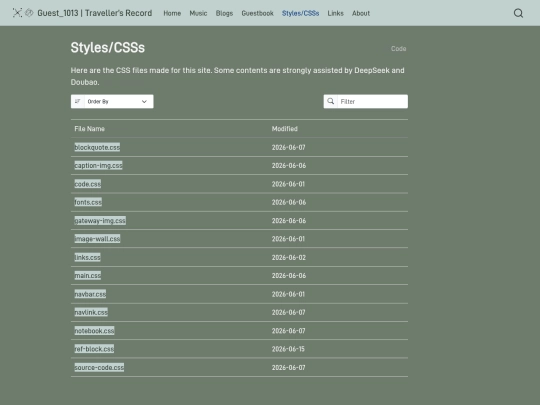Open gateway-img.css file link

point(100,221)
